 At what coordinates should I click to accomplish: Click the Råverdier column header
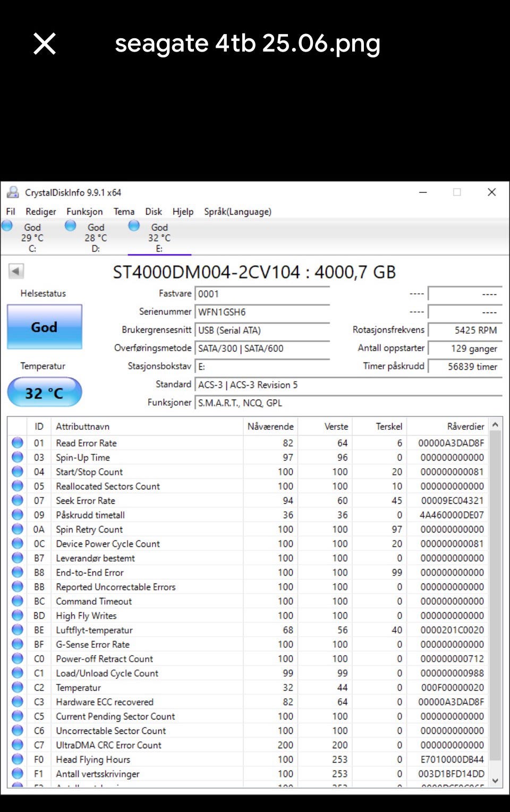pos(447,426)
